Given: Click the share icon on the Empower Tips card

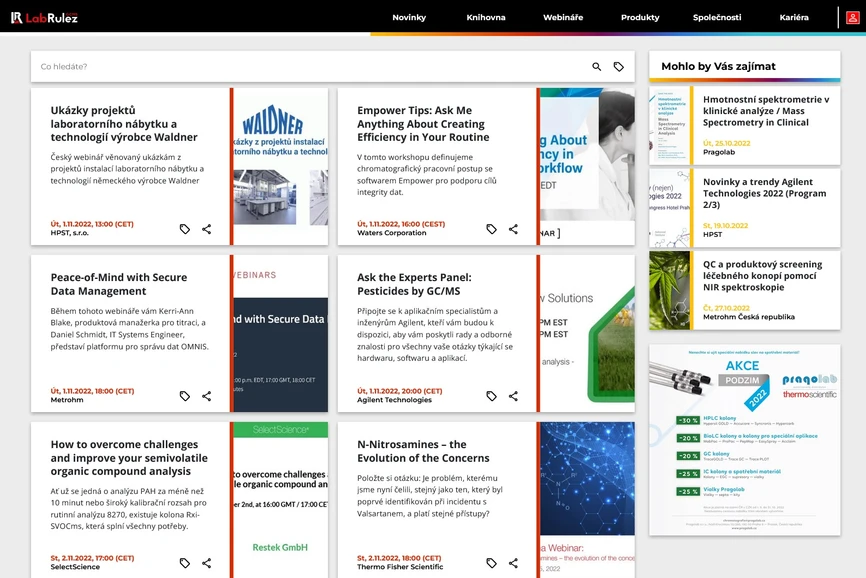Looking at the screenshot, I should [513, 228].
